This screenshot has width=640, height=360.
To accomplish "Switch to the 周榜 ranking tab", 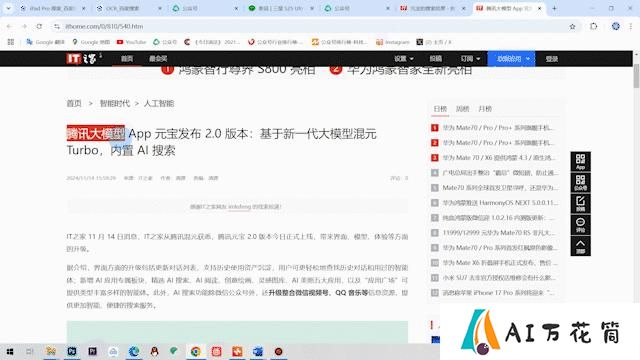I will point(462,109).
